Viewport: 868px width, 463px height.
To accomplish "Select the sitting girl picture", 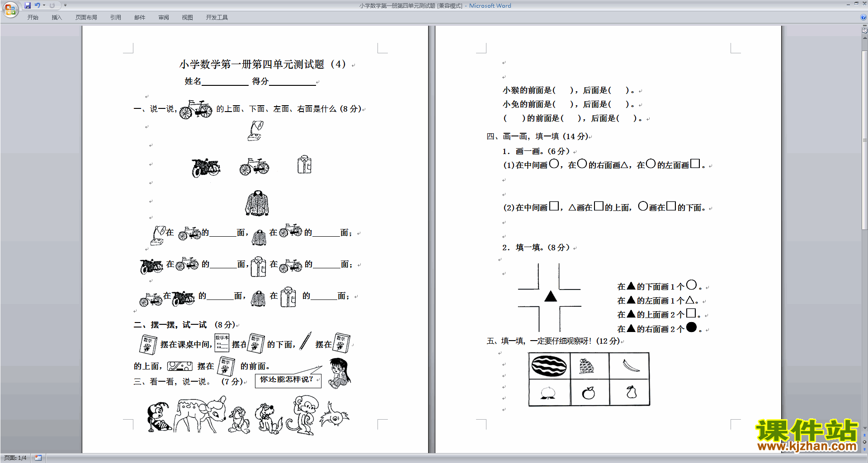I will (339, 373).
